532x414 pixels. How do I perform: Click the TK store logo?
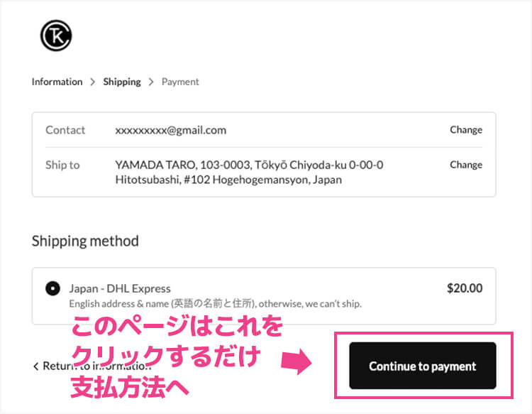coord(57,36)
